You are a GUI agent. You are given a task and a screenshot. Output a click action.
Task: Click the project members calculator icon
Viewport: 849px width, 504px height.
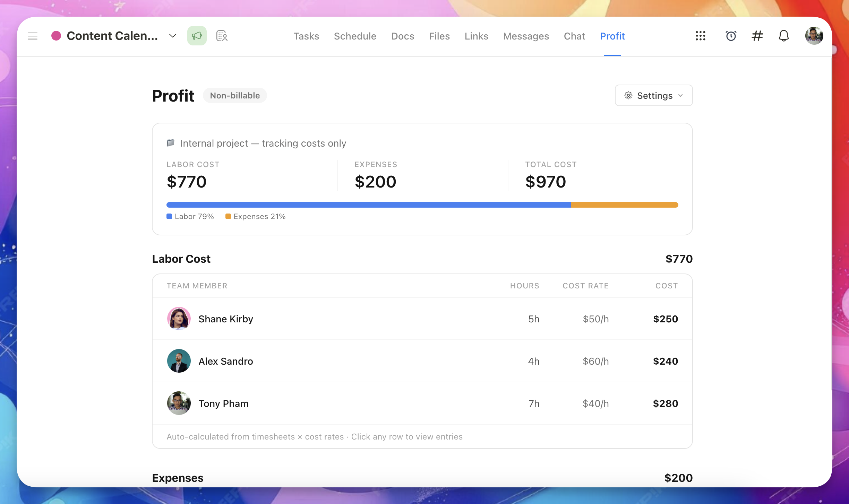222,36
